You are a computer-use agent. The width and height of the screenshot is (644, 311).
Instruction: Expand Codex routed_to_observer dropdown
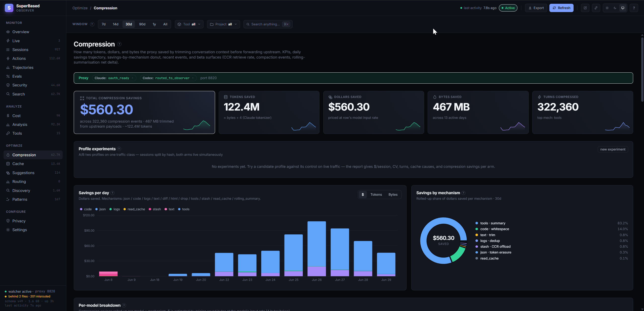tap(168, 78)
